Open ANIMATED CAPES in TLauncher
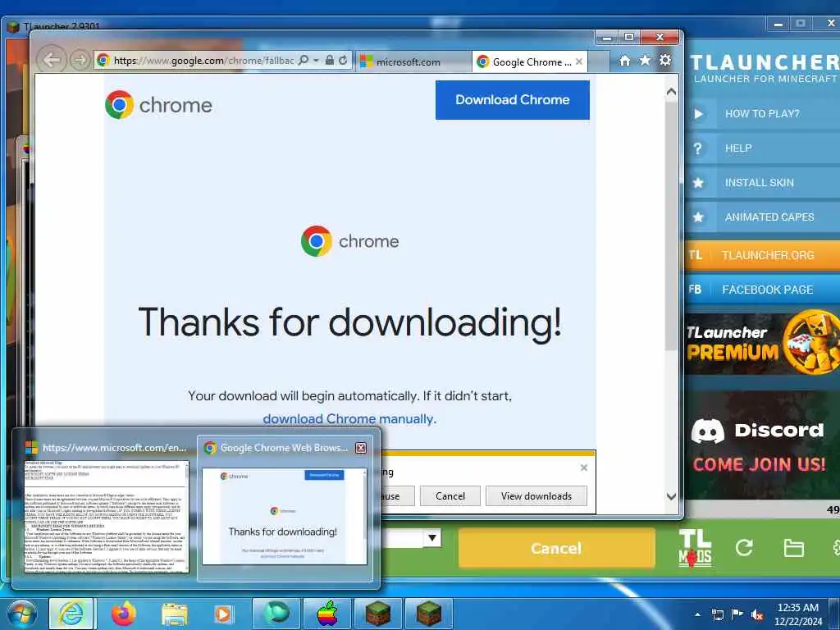The width and height of the screenshot is (840, 630). [762, 217]
